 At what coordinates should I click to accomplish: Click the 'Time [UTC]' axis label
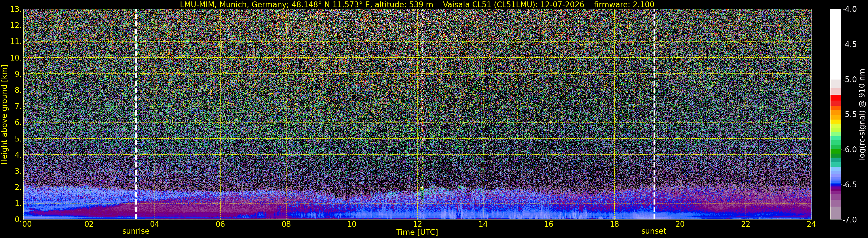417,232
